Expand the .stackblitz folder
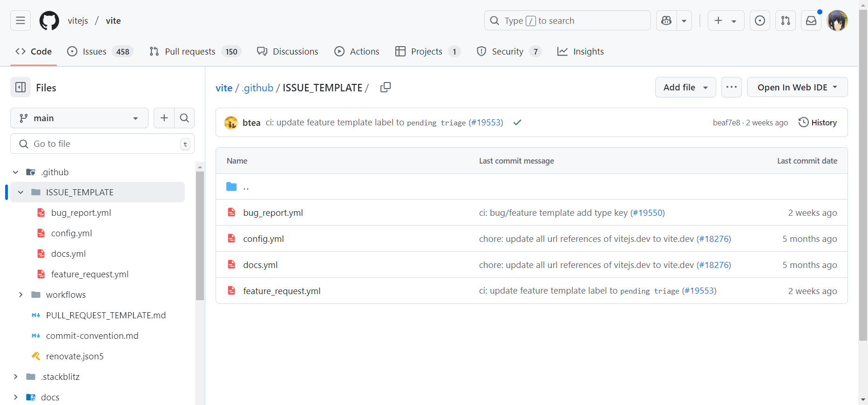The height and width of the screenshot is (405, 868). pyautogui.click(x=15, y=377)
